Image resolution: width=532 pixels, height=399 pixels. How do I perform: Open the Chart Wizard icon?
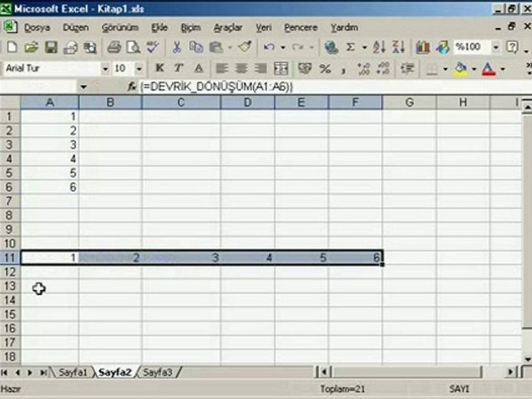pyautogui.click(x=423, y=47)
